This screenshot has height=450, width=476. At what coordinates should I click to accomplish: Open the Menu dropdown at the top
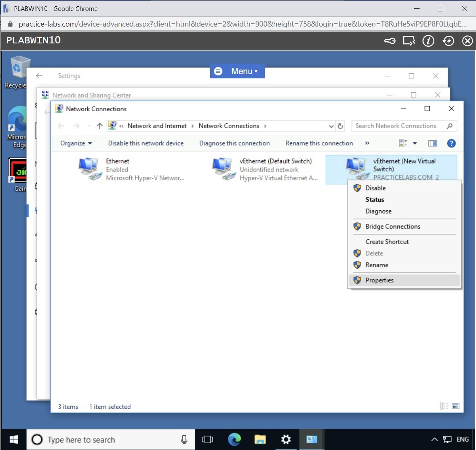tap(237, 71)
